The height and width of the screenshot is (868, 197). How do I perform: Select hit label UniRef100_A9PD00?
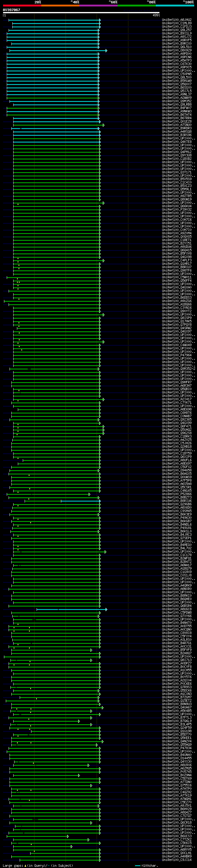pyautogui.click(x=177, y=54)
